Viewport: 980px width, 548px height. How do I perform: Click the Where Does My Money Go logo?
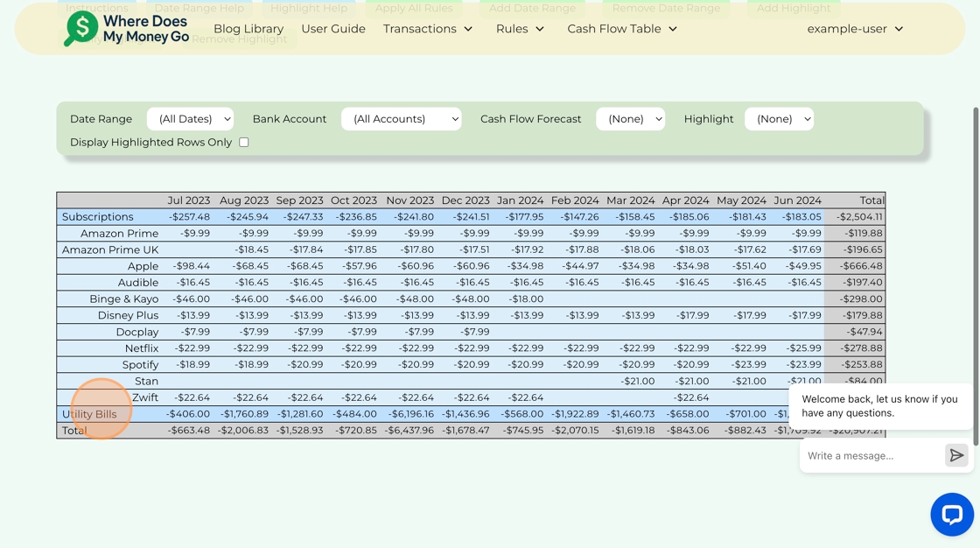coord(127,29)
